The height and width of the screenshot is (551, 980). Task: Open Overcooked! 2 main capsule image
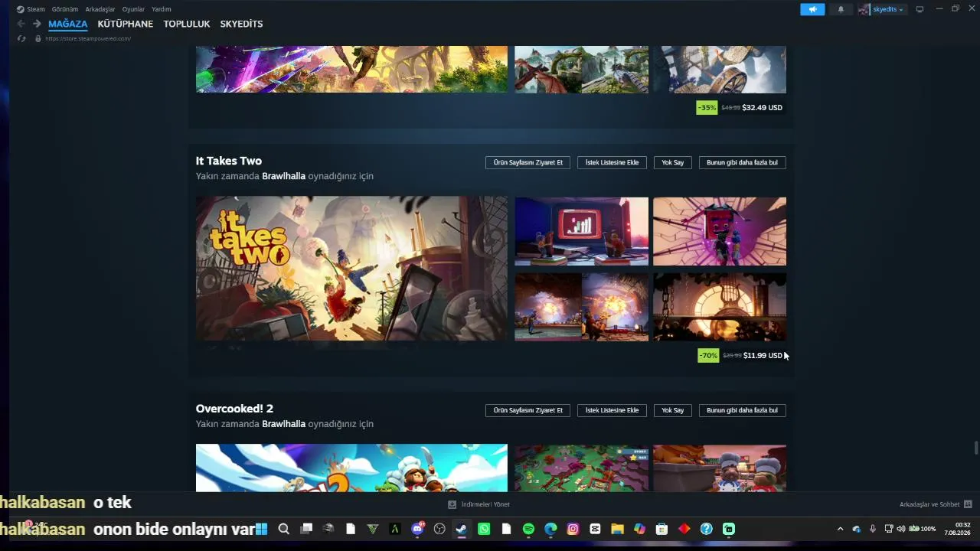351,468
